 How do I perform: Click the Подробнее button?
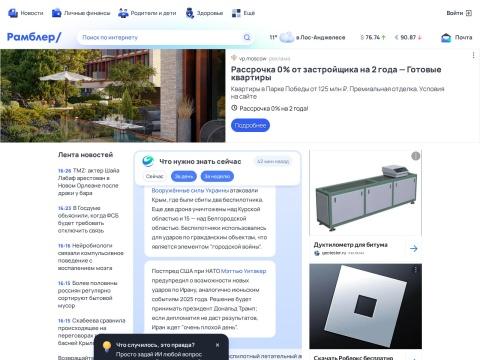coord(250,125)
